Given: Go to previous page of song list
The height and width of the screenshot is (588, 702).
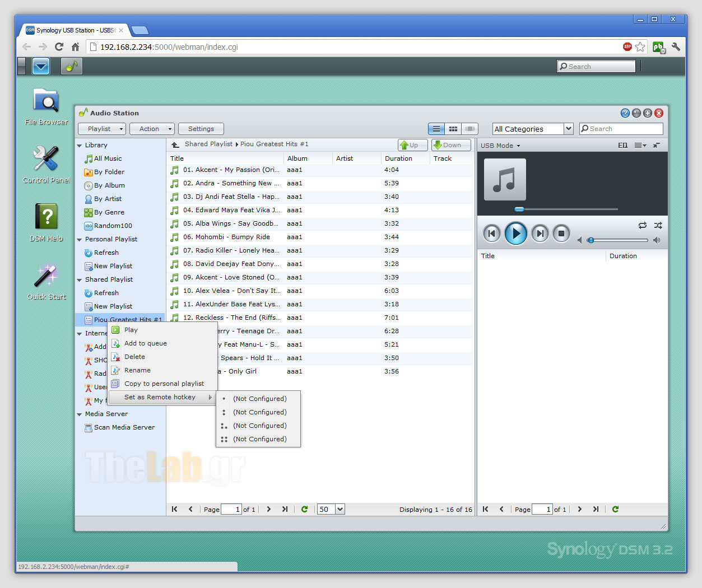Looking at the screenshot, I should coord(190,509).
